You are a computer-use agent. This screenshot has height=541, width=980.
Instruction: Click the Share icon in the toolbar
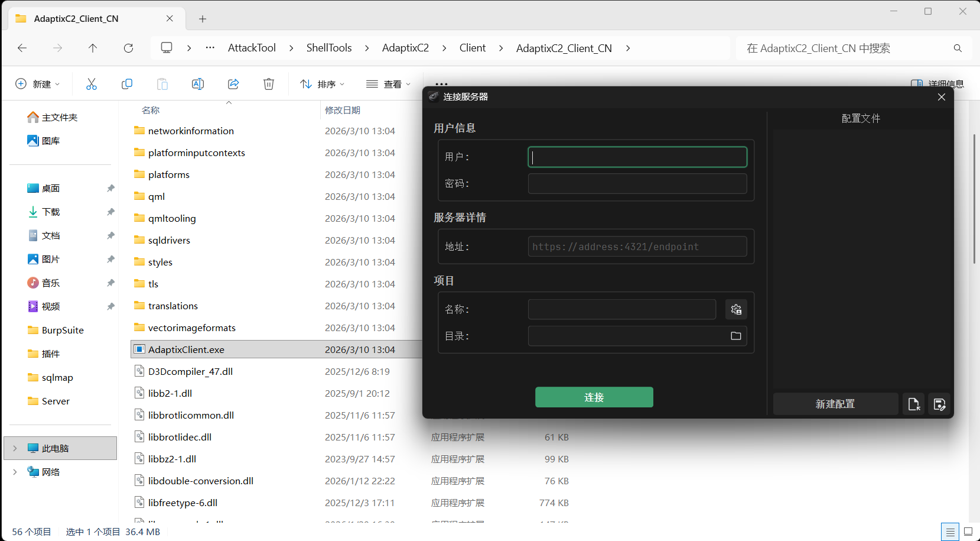click(x=233, y=83)
